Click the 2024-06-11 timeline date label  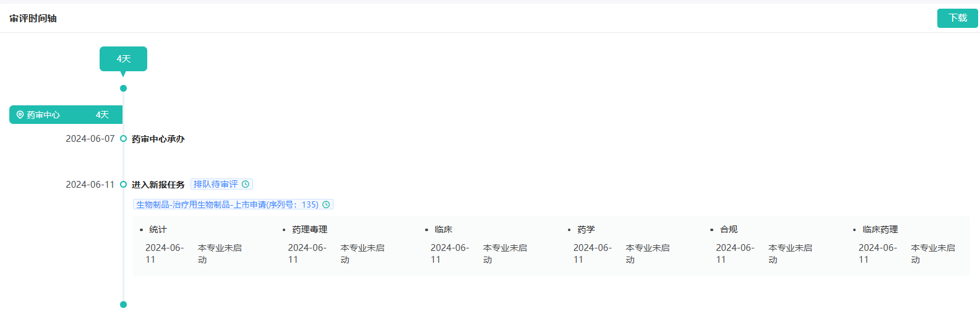point(90,185)
